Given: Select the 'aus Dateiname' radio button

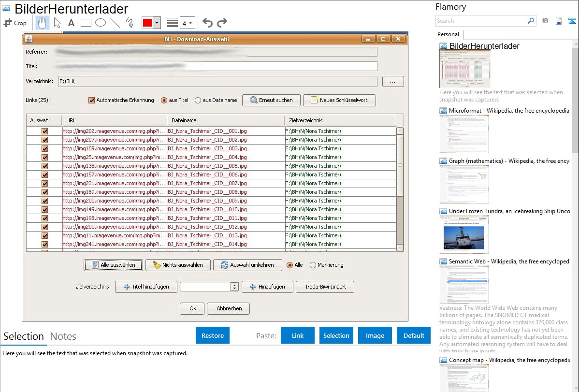Looking at the screenshot, I should click(198, 100).
